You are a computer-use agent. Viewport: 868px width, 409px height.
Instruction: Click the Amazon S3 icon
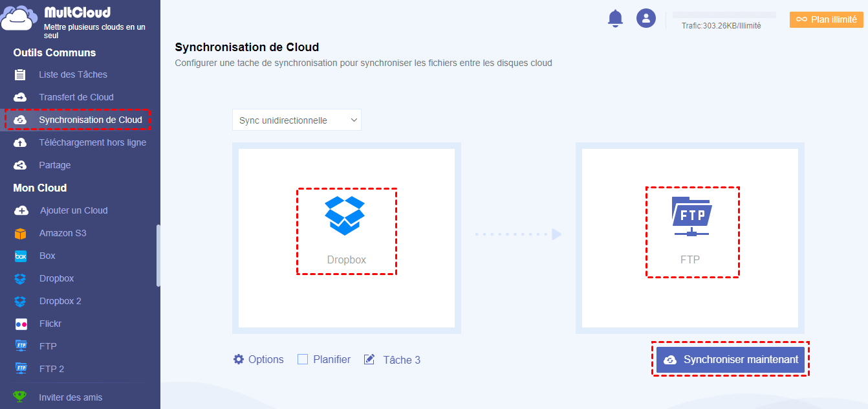click(21, 233)
